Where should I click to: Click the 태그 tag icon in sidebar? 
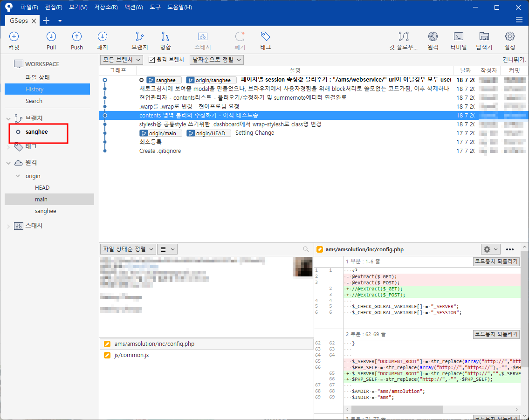(x=19, y=147)
